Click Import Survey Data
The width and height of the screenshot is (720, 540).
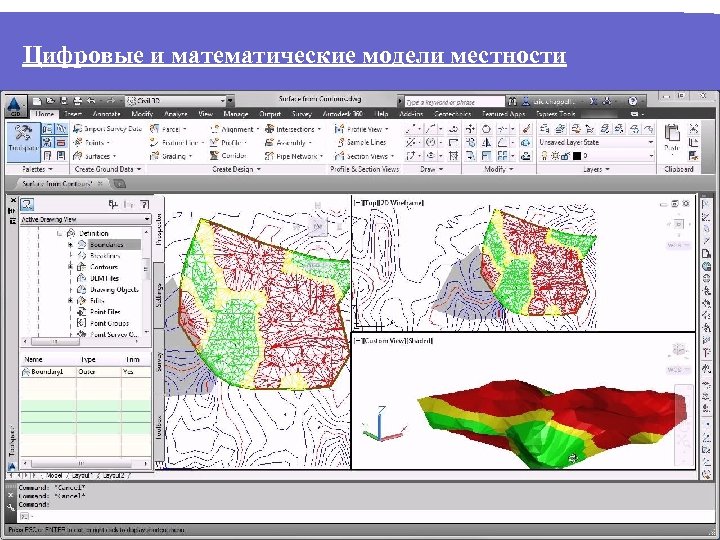click(107, 129)
